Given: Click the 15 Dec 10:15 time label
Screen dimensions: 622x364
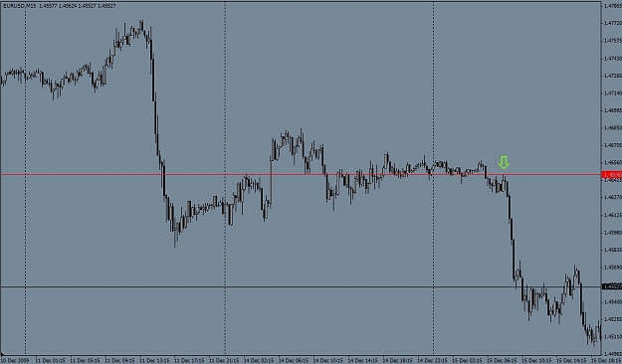Looking at the screenshot, I should point(537,360).
